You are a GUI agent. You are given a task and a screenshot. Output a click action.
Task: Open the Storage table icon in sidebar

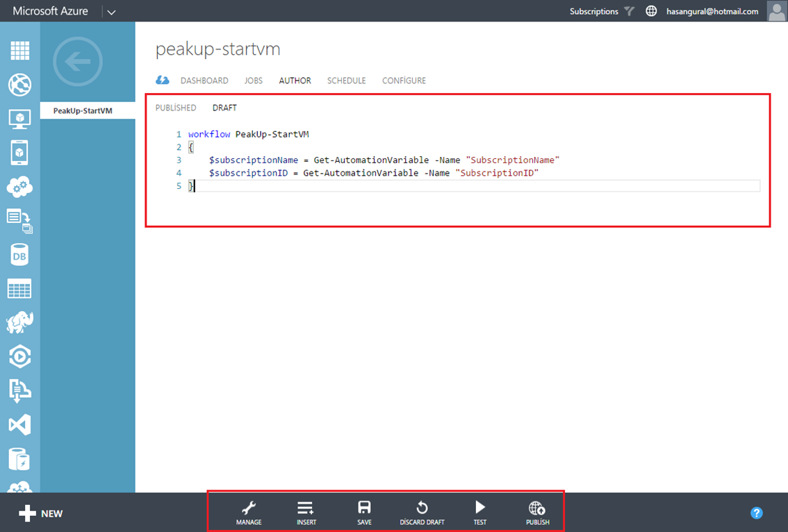point(19,289)
